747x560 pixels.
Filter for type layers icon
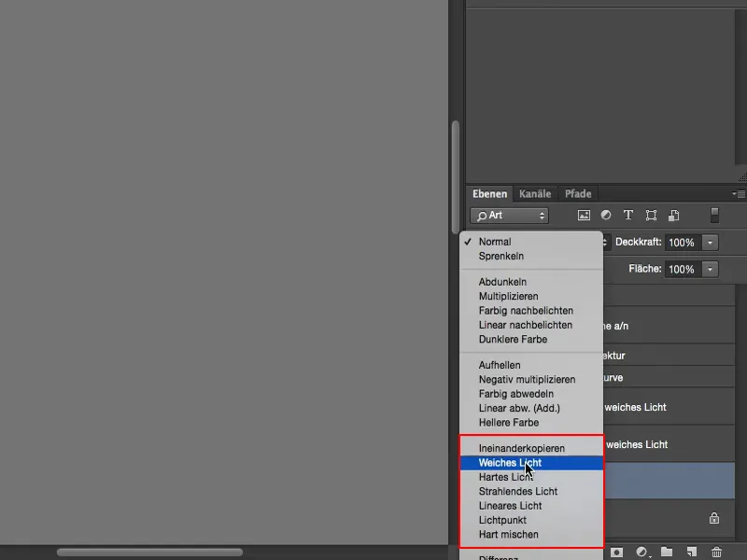tap(628, 216)
